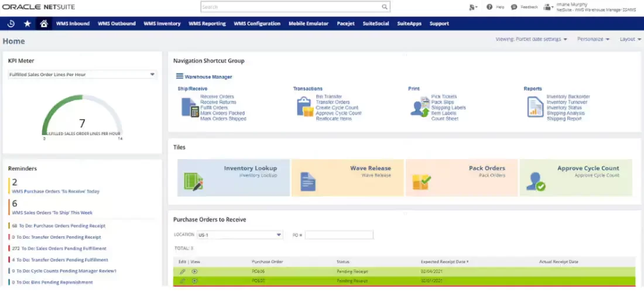Click the Inventory Lookup tile icon
The image size is (644, 296).
pos(193,181)
